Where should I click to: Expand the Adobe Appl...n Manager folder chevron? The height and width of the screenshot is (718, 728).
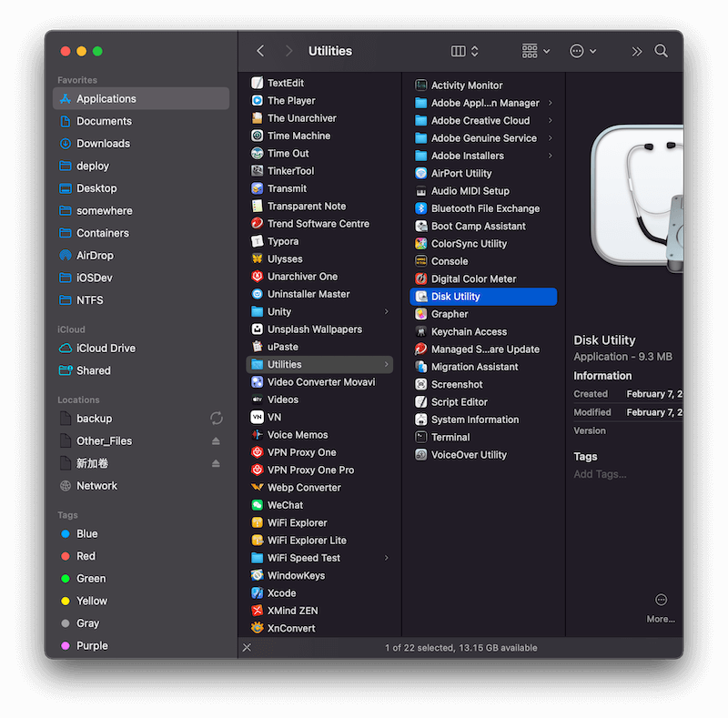coord(551,103)
